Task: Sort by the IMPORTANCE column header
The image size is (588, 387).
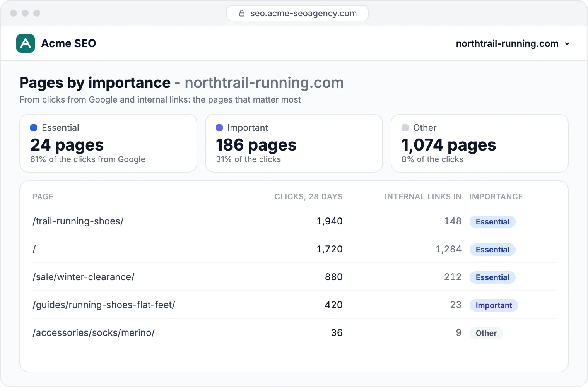Action: (x=496, y=197)
